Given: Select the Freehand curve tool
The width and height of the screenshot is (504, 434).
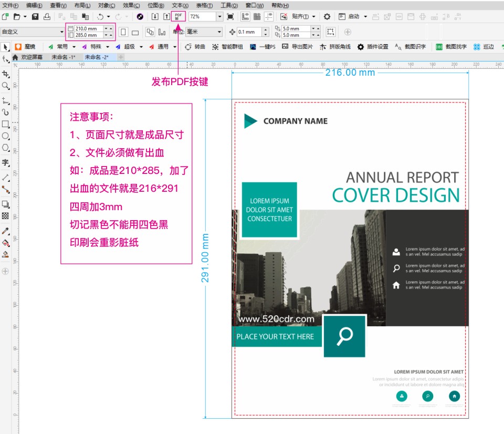Looking at the screenshot, I should click(5, 101).
